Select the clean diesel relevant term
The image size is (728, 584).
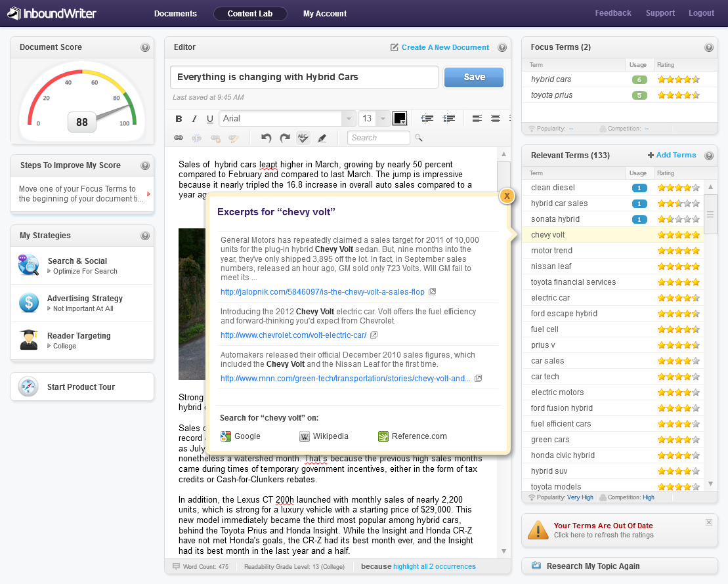pyautogui.click(x=613, y=188)
